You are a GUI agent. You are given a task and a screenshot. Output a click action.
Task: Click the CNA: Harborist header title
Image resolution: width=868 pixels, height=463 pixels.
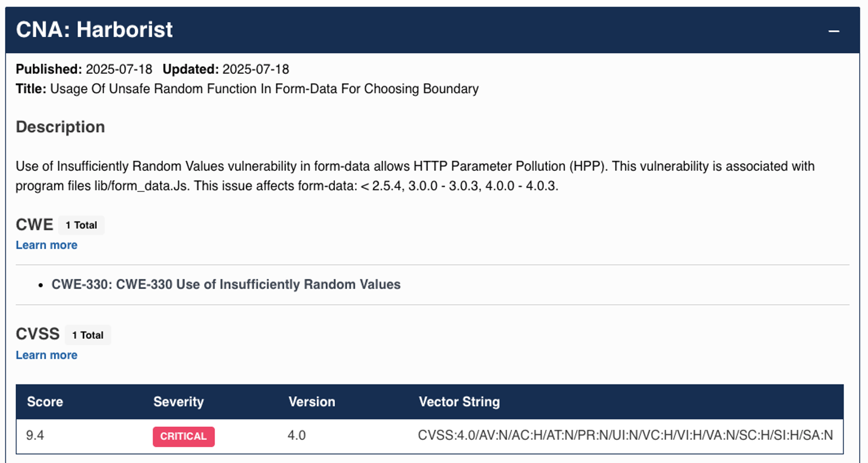(x=94, y=30)
